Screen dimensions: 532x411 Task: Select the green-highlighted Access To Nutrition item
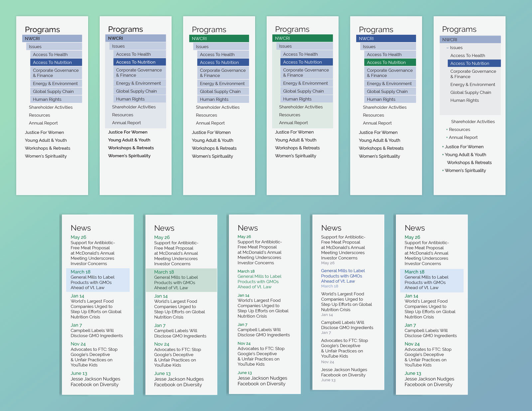(x=386, y=63)
